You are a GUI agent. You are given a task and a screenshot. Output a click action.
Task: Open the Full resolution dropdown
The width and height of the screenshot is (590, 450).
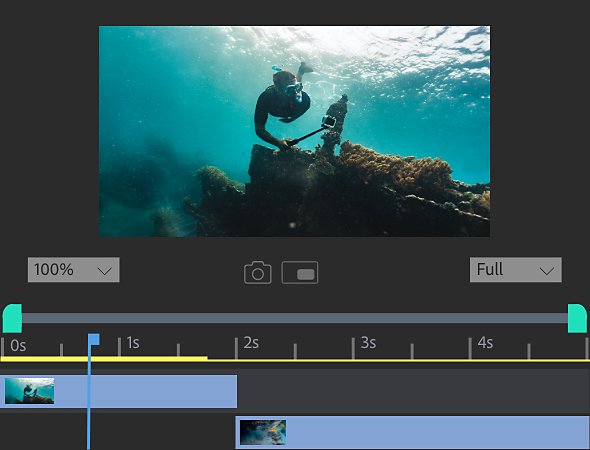pos(515,270)
